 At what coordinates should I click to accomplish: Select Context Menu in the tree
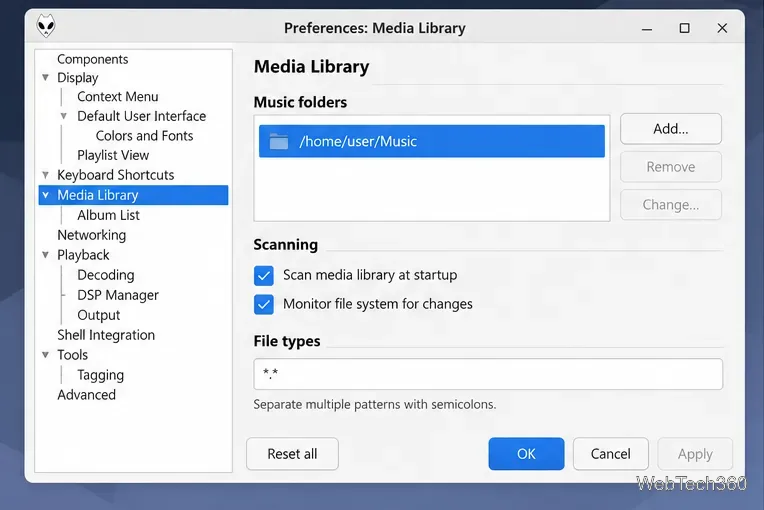[117, 96]
